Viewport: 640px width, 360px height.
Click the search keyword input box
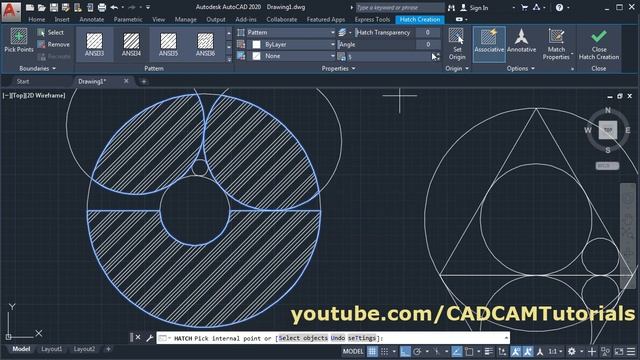[400, 7]
